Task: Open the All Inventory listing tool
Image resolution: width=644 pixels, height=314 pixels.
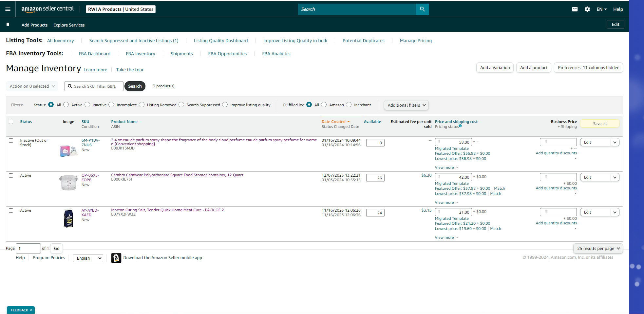Action: [61, 41]
